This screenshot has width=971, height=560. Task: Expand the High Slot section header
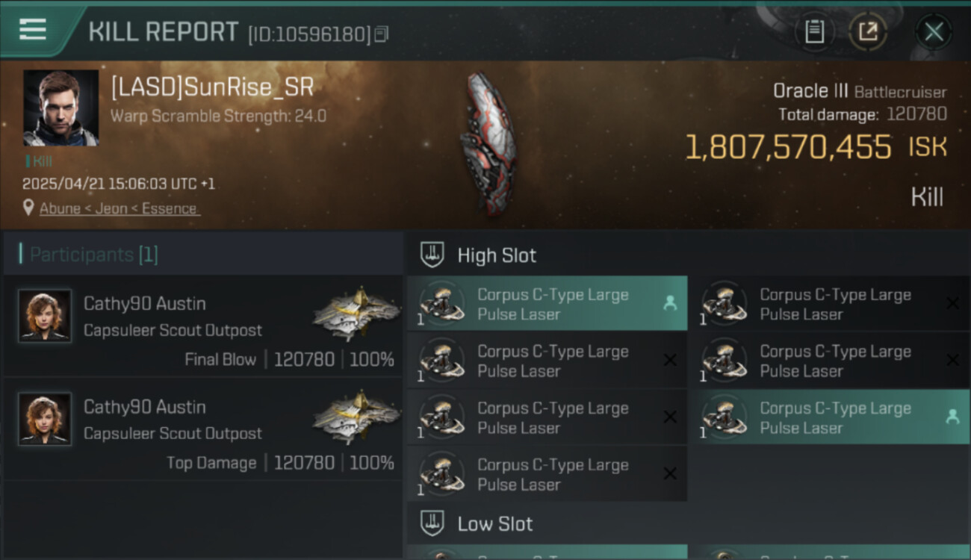pyautogui.click(x=497, y=255)
